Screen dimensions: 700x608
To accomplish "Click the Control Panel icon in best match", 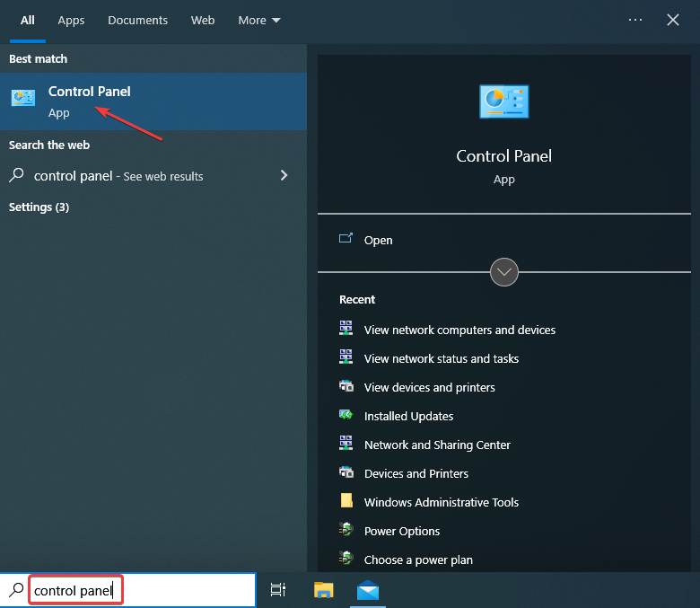I will [23, 98].
